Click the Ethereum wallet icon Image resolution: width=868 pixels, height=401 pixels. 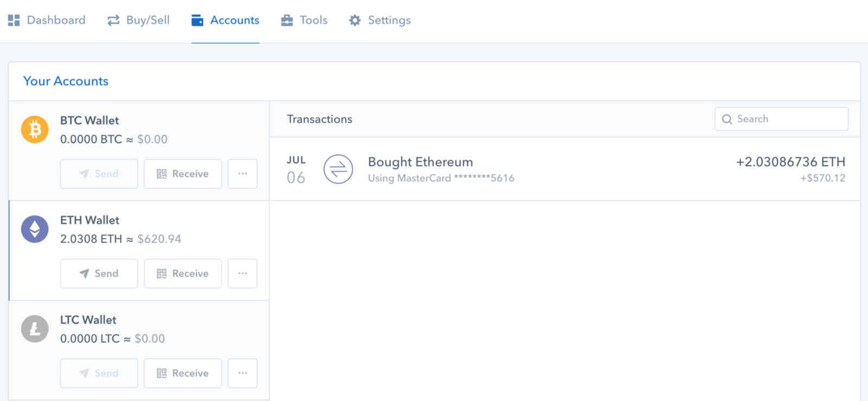(35, 229)
